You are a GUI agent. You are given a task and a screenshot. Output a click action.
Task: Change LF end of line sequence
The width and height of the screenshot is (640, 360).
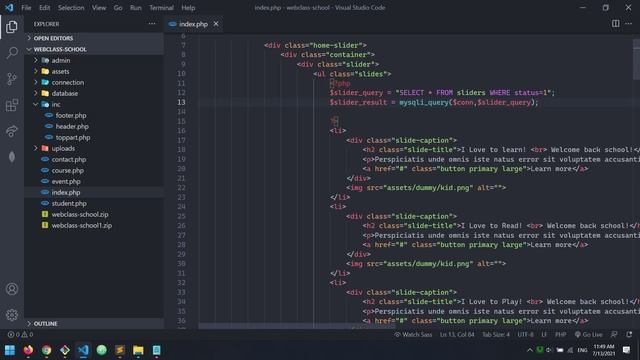pyautogui.click(x=544, y=335)
